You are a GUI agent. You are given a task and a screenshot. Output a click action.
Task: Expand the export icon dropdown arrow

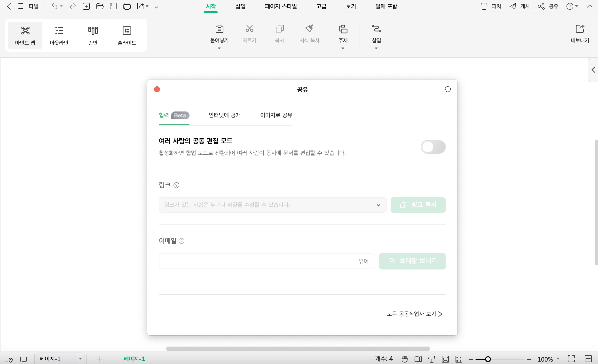click(147, 7)
